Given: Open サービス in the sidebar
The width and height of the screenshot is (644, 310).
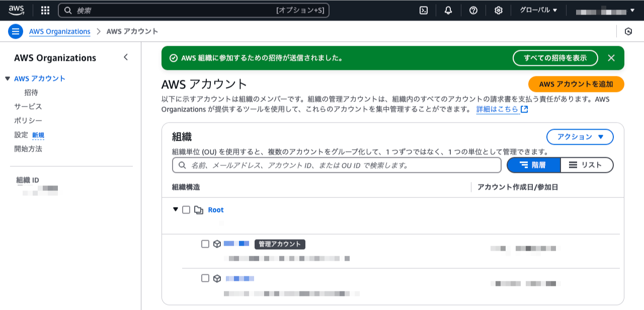Looking at the screenshot, I should click(x=28, y=107).
